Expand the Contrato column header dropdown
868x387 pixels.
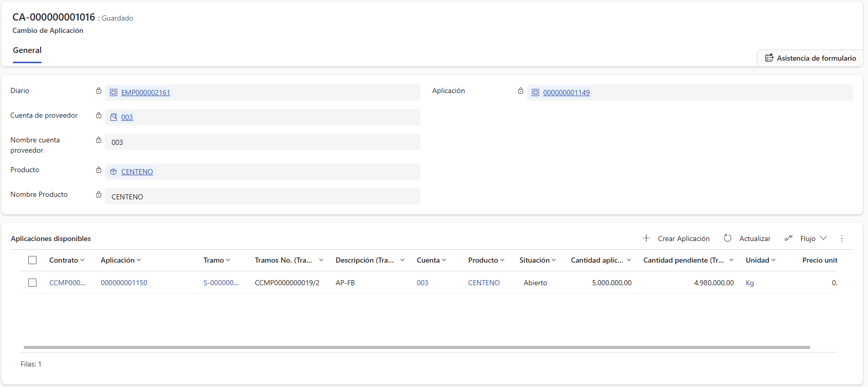point(82,261)
